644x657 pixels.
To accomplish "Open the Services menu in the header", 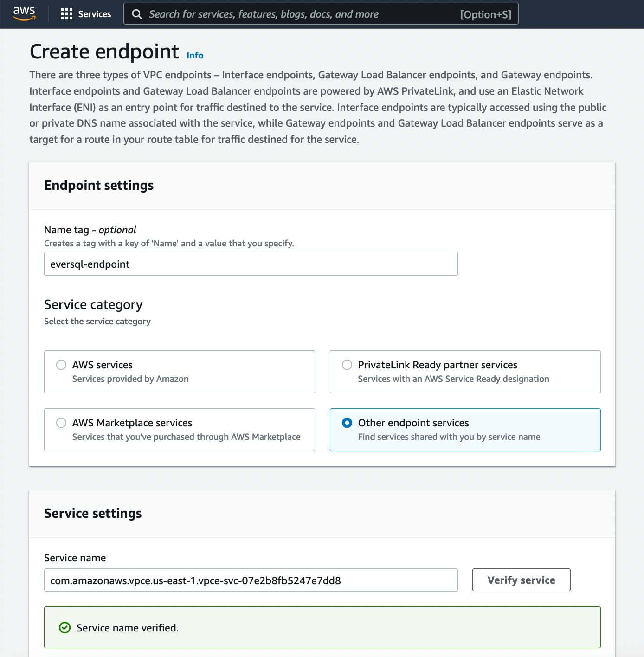I will [95, 14].
